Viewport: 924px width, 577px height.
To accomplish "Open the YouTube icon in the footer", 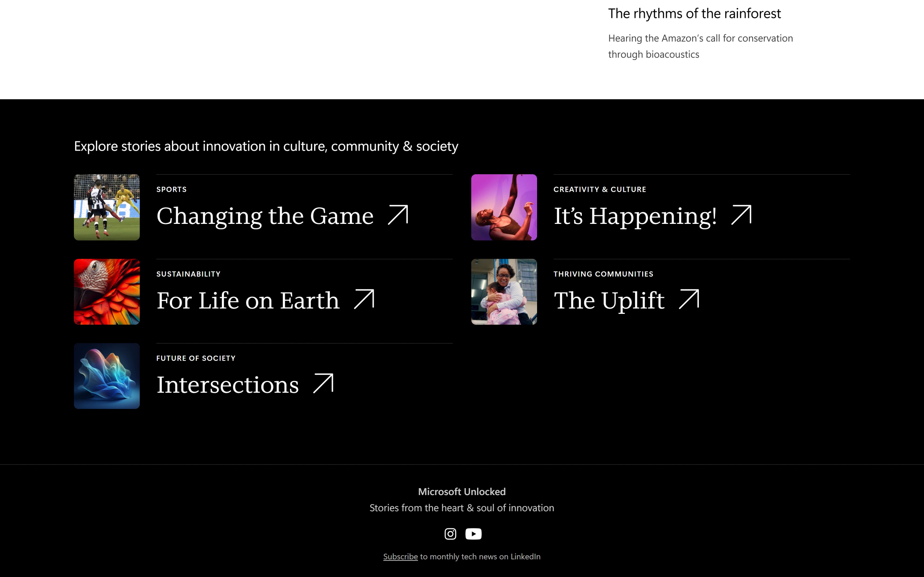I will point(474,533).
